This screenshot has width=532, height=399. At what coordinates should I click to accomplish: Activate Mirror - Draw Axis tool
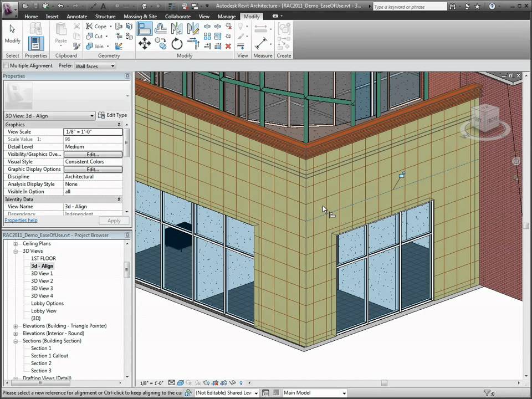point(192,28)
